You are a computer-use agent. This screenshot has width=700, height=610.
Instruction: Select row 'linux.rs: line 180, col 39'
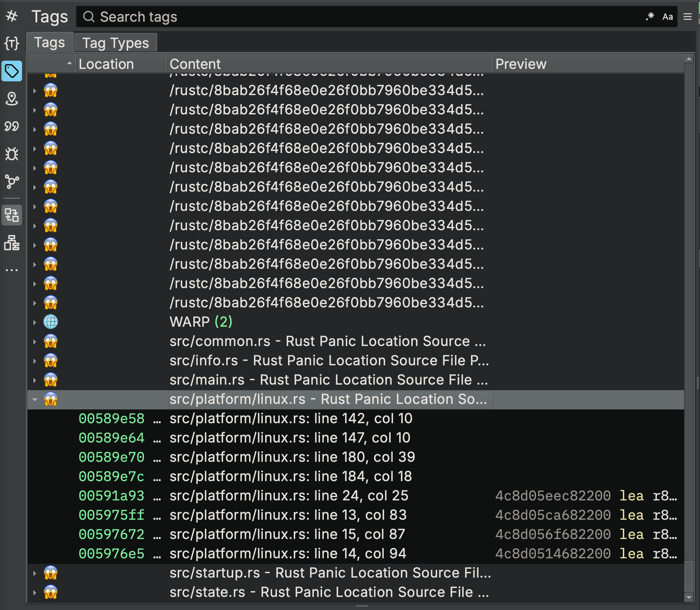coord(356,457)
